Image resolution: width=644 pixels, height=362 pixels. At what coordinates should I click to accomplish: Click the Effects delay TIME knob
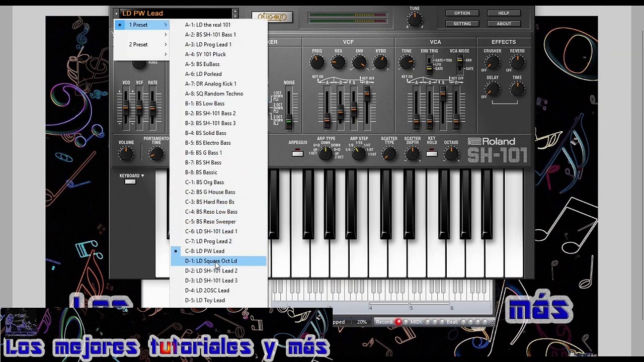coord(517,89)
